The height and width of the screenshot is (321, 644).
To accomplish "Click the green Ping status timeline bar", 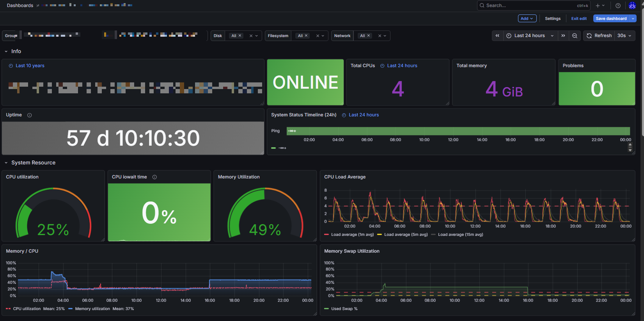I will tap(458, 131).
